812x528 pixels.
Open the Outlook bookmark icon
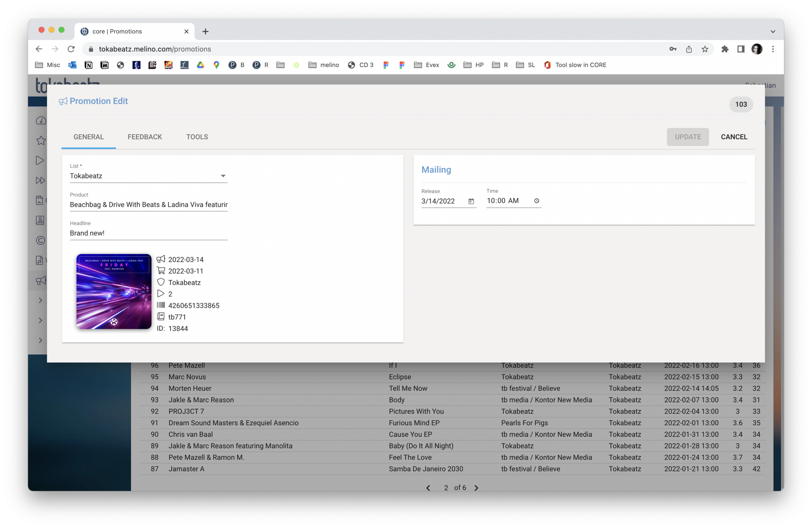pos(72,65)
